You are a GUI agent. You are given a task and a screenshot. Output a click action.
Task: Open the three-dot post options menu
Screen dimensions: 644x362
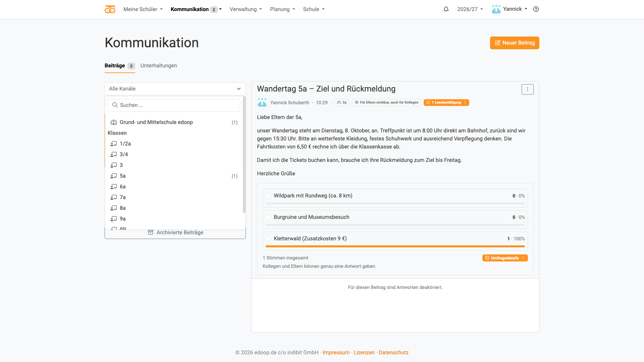tap(528, 89)
